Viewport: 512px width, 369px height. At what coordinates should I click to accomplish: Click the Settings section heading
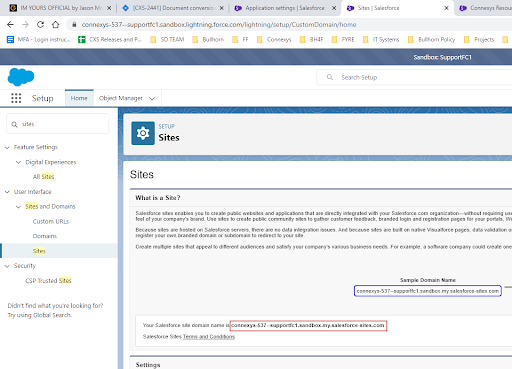pos(148,365)
